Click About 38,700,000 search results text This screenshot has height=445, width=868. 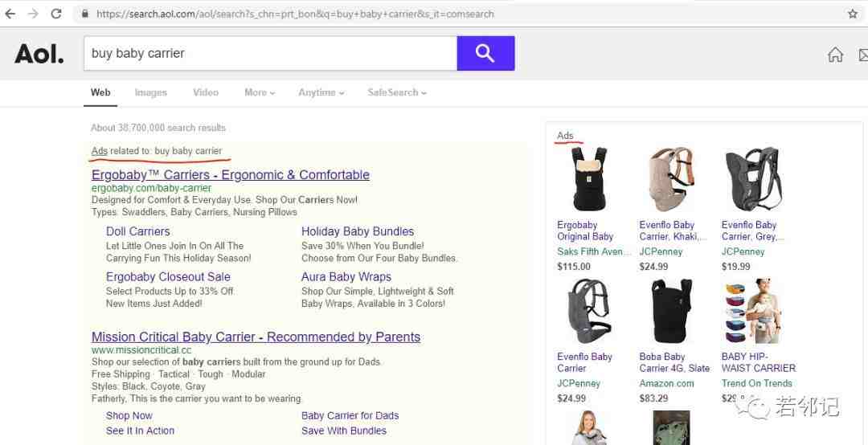158,128
